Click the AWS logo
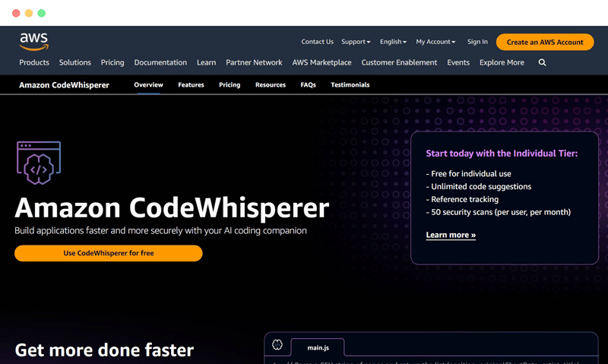 point(34,42)
